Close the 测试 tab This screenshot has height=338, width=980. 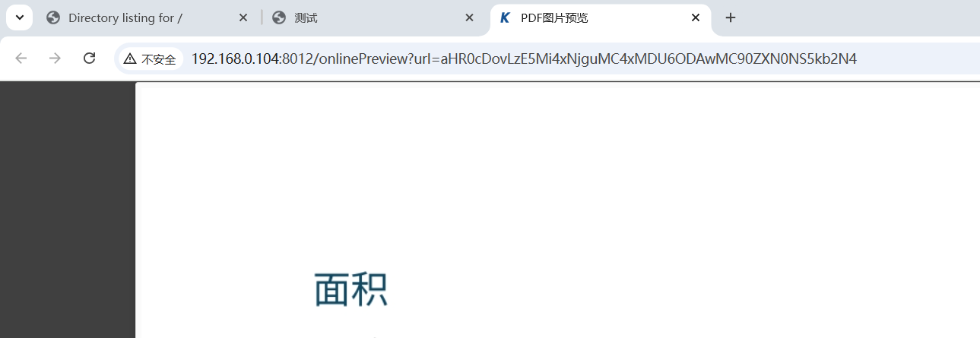(469, 17)
